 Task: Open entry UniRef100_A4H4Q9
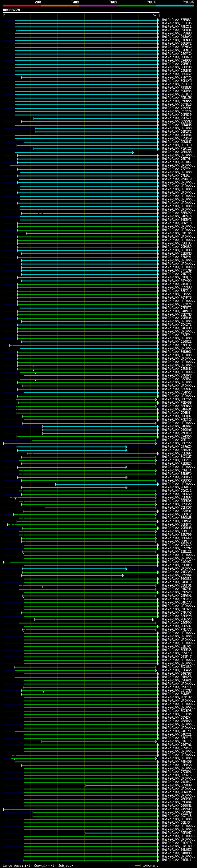point(177,761)
